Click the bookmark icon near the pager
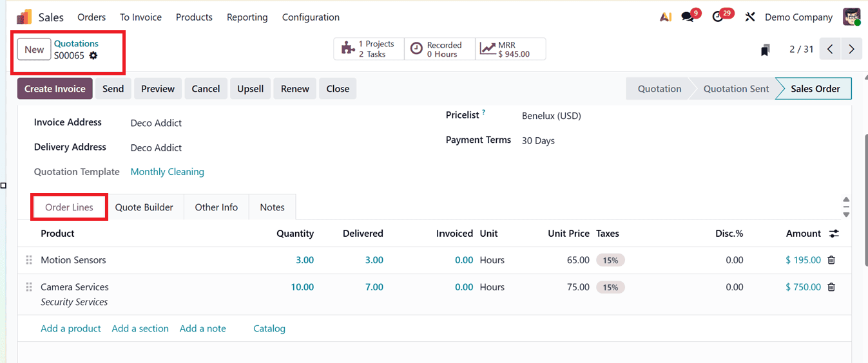The width and height of the screenshot is (868, 363). pyautogui.click(x=766, y=50)
